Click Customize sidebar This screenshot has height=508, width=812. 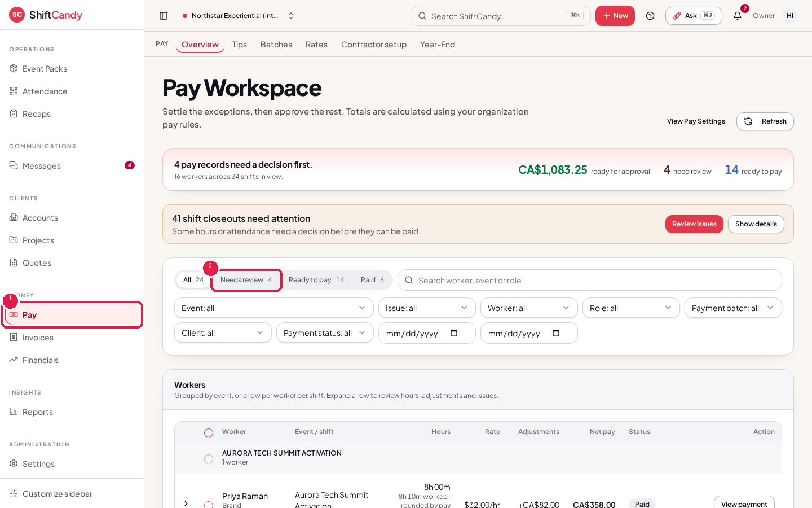click(72, 494)
